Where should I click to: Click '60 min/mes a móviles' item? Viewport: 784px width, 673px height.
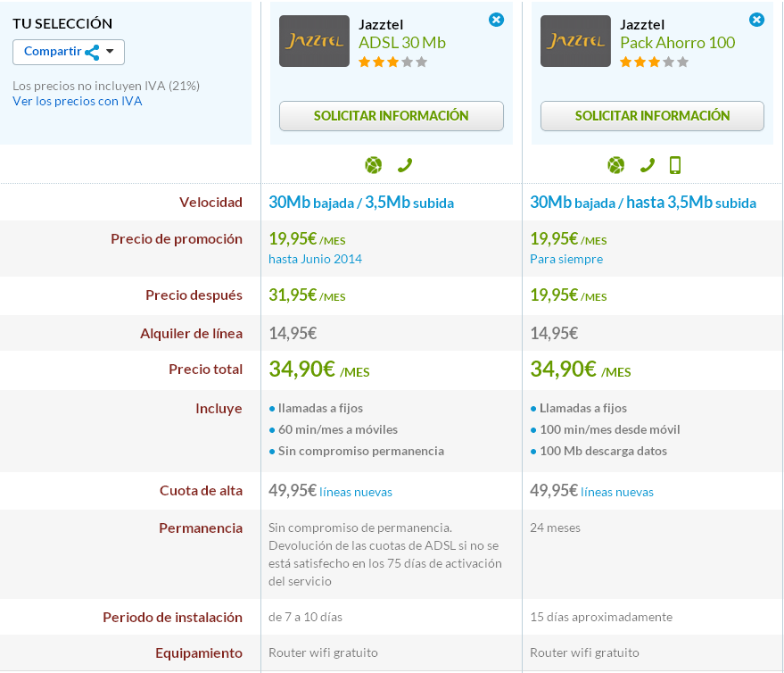click(x=338, y=430)
